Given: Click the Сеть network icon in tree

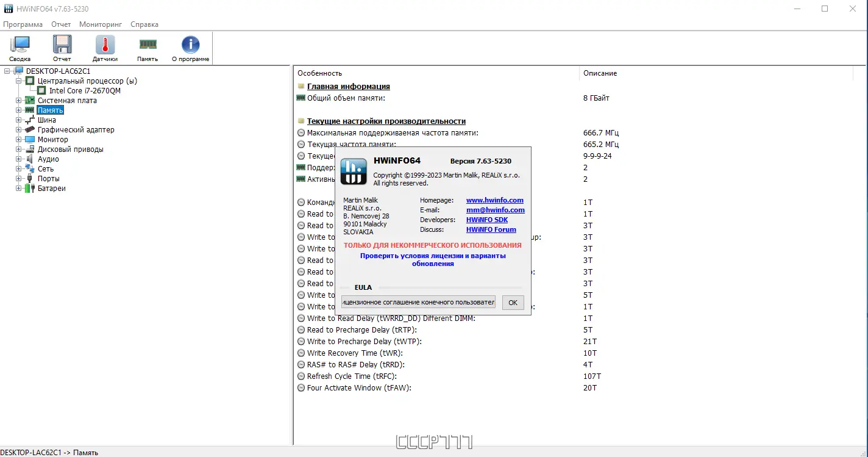Looking at the screenshot, I should pyautogui.click(x=30, y=169).
